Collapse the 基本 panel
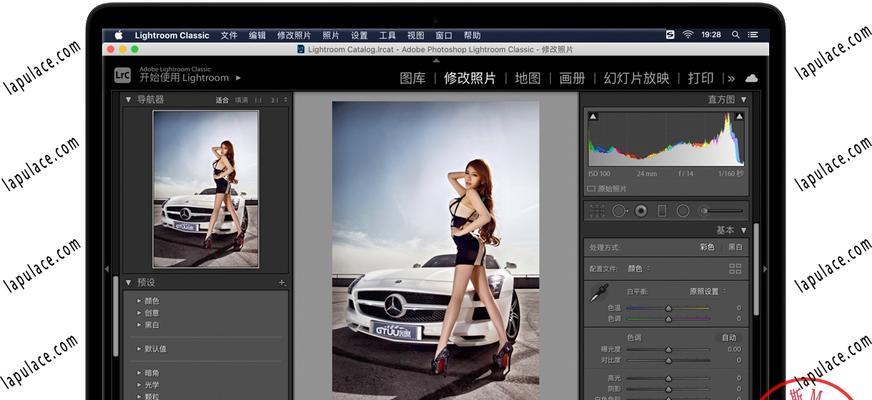 (744, 230)
